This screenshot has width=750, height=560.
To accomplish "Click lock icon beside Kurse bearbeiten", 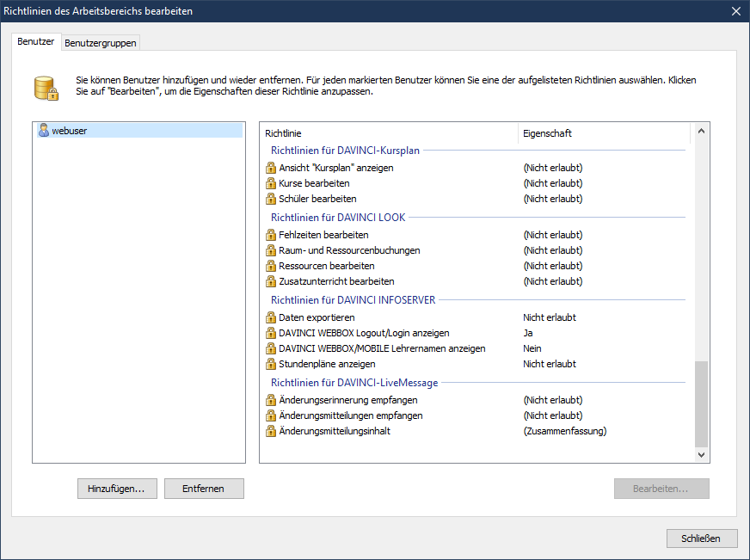I will pos(271,183).
